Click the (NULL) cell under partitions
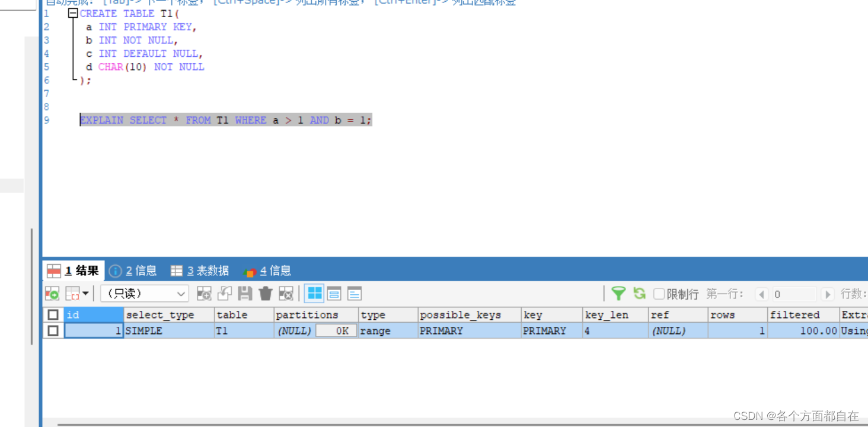868x427 pixels. pyautogui.click(x=295, y=330)
